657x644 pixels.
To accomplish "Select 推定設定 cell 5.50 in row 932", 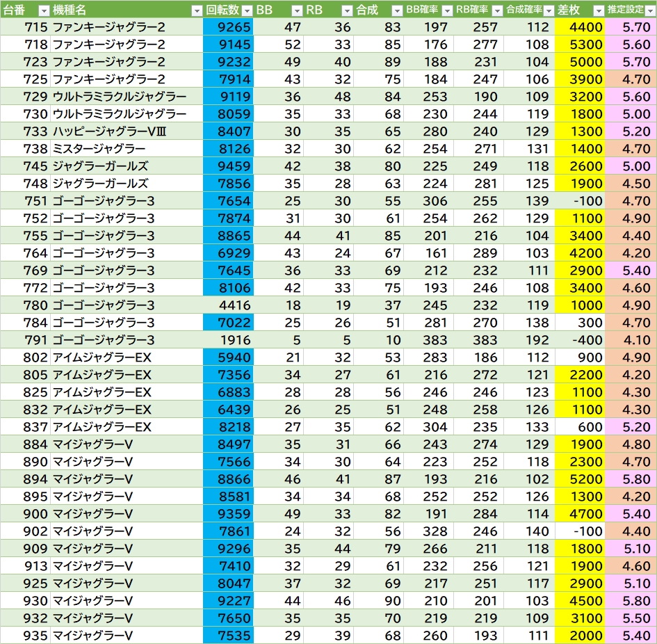I will pyautogui.click(x=631, y=619).
